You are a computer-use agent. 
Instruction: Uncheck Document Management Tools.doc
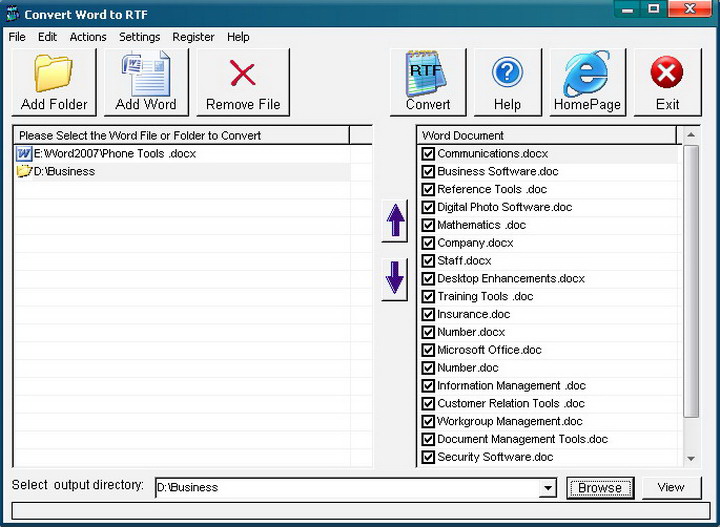coord(428,439)
